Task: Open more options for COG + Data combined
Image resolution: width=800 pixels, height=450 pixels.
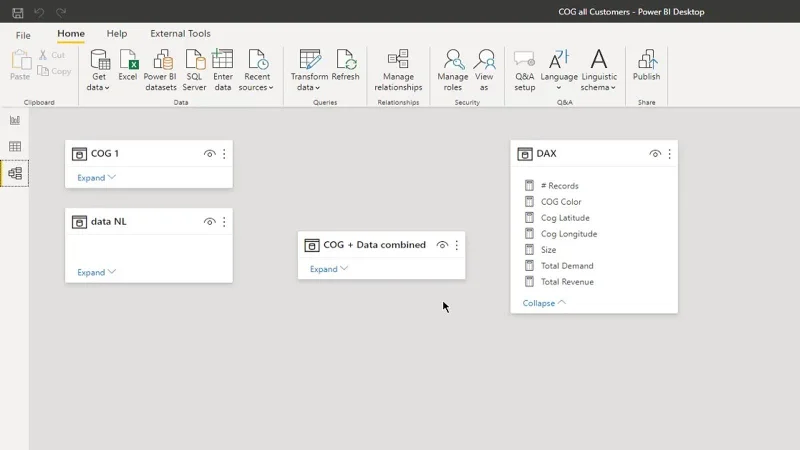Action: [457, 245]
